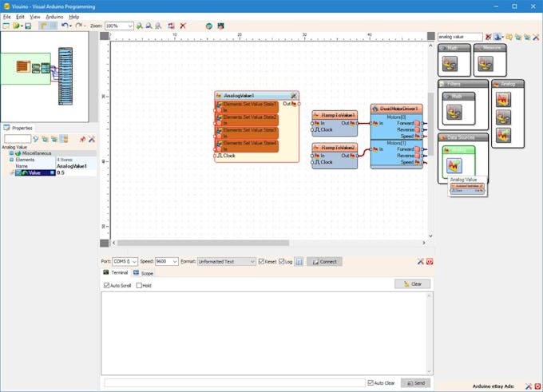543x392 pixels.
Task: Open the Zoom percentage dropdown
Action: click(130, 26)
